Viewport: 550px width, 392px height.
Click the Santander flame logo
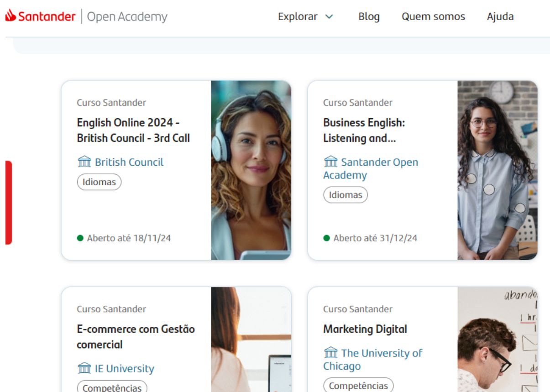coord(10,16)
